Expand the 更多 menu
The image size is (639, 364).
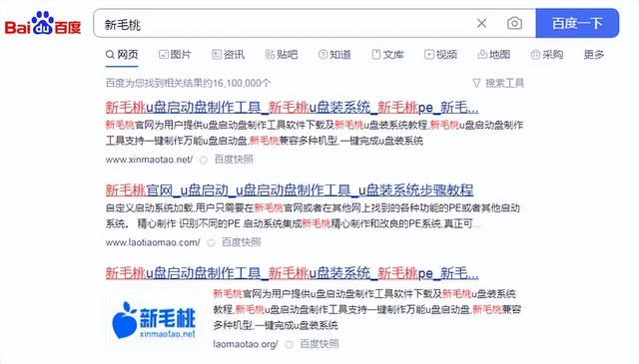[x=594, y=55]
